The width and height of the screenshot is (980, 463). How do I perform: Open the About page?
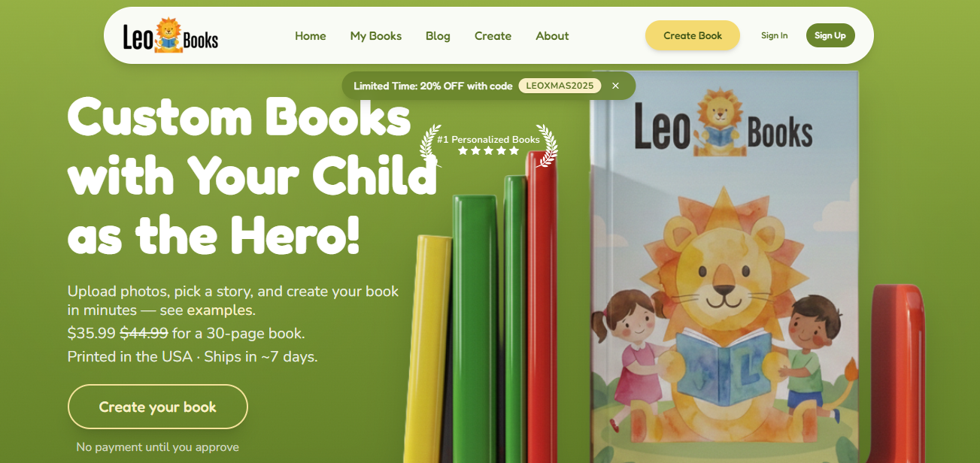(x=552, y=36)
